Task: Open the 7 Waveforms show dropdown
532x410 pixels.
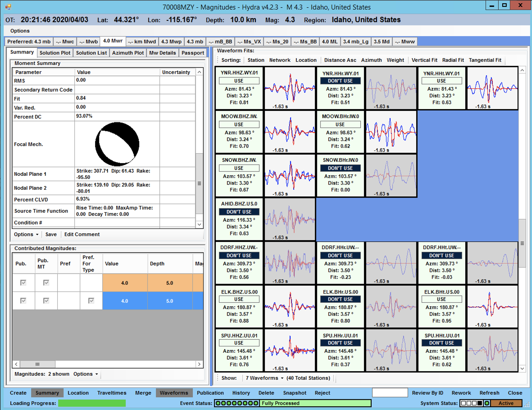Action: pos(265,378)
